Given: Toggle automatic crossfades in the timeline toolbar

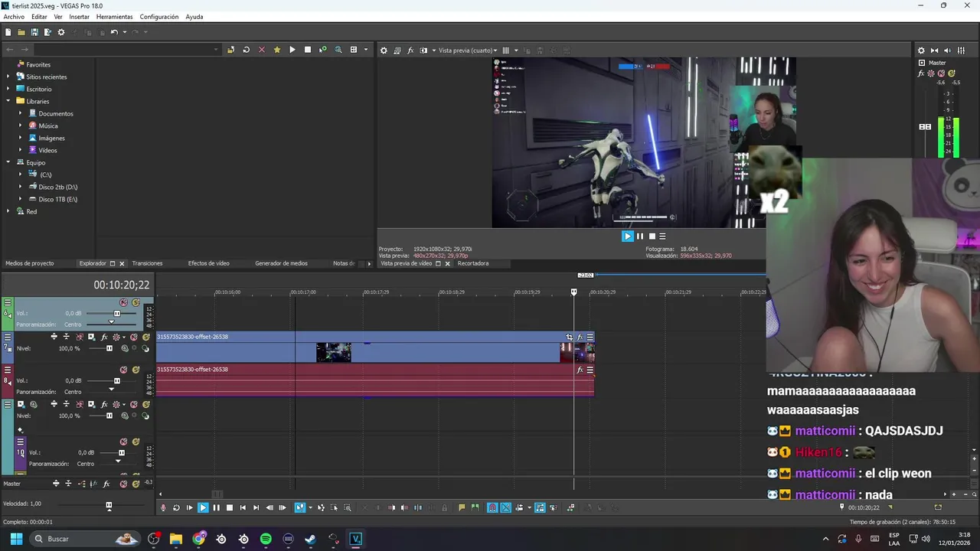Looking at the screenshot, I should (x=505, y=507).
